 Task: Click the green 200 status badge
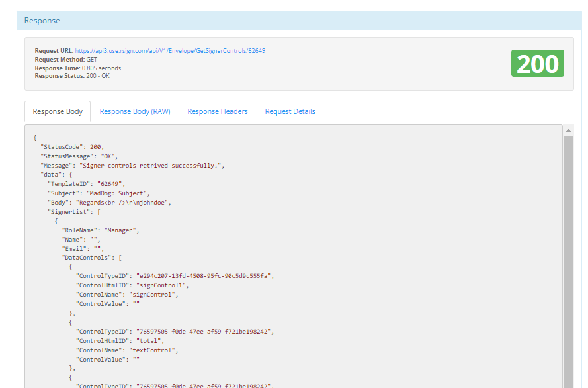click(x=537, y=64)
